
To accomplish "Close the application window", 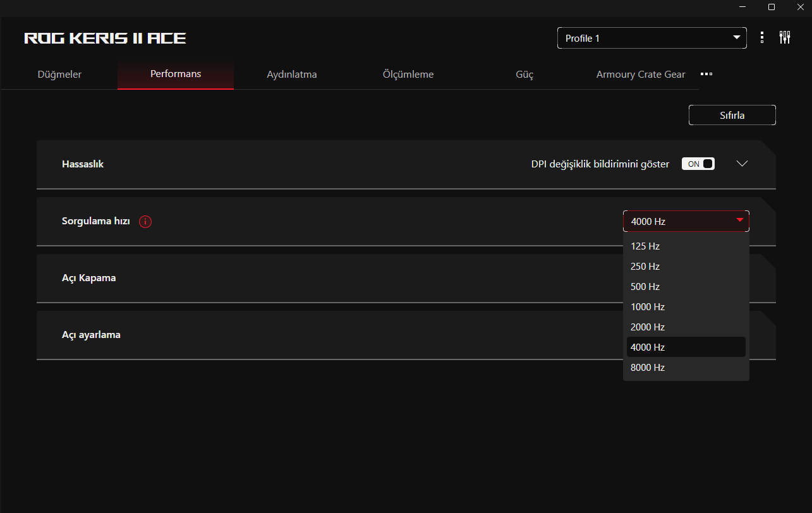I will coord(799,7).
